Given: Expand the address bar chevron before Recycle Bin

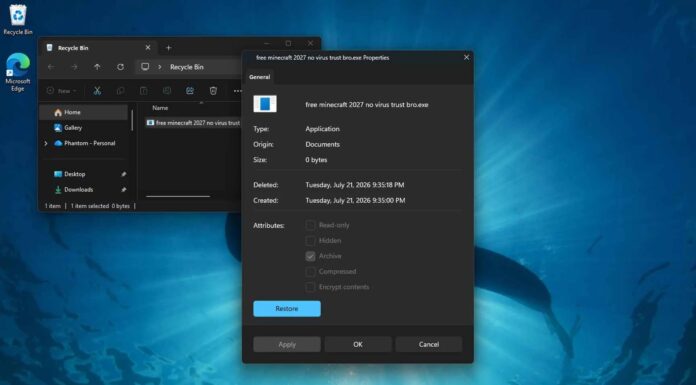Looking at the screenshot, I should pyautogui.click(x=160, y=67).
